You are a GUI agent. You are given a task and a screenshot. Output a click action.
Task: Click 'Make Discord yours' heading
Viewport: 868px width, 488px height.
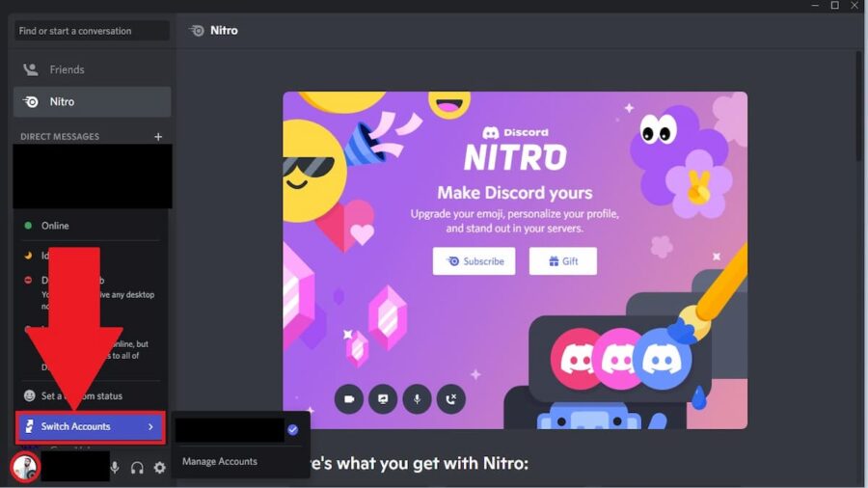[x=515, y=193]
